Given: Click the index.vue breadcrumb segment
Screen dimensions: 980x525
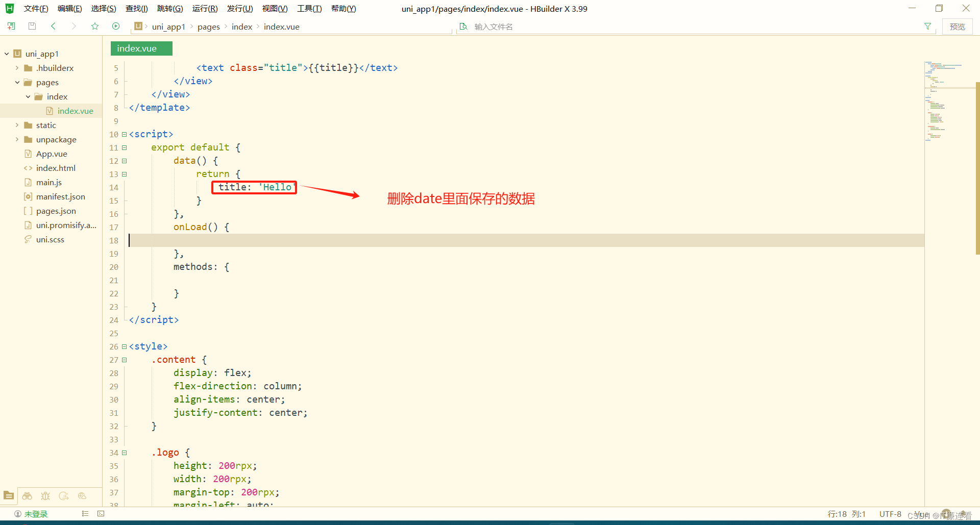Looking at the screenshot, I should [282, 27].
